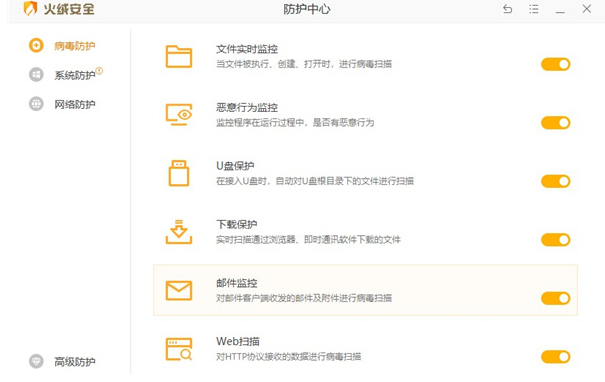Screen dimensions: 605x382
Task: Open 邮件监控 settings title
Action: coord(237,283)
